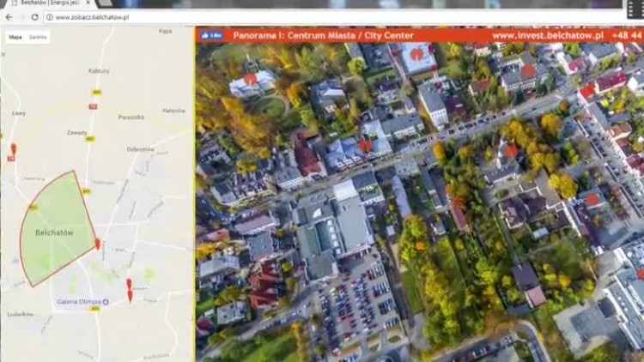Open the hotspot cut off at the panorama edge
Image resolution: width=644 pixels, height=362 pixels.
click(641, 275)
